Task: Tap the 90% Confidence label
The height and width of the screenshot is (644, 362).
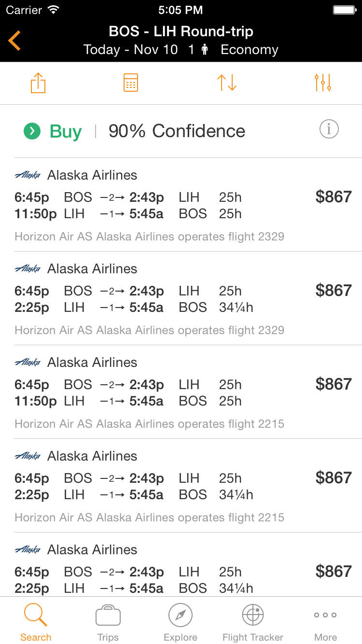Action: [x=177, y=131]
